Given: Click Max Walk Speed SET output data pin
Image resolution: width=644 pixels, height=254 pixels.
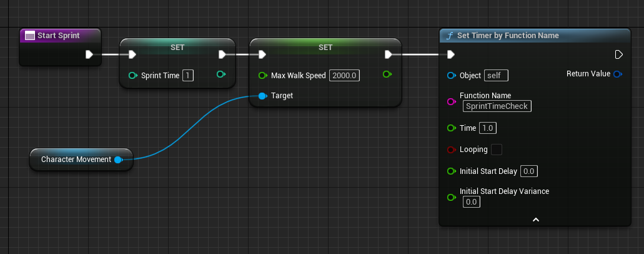Looking at the screenshot, I should coord(387,74).
